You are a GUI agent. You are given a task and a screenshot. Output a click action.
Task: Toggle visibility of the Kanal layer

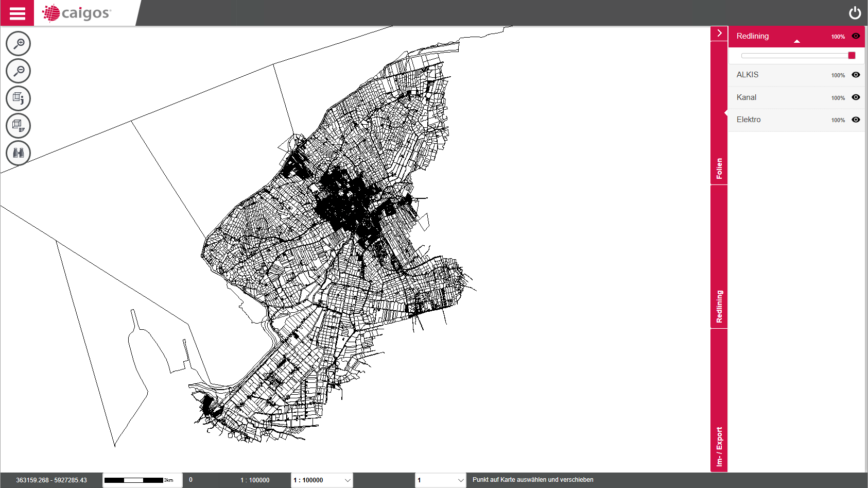[x=856, y=97]
